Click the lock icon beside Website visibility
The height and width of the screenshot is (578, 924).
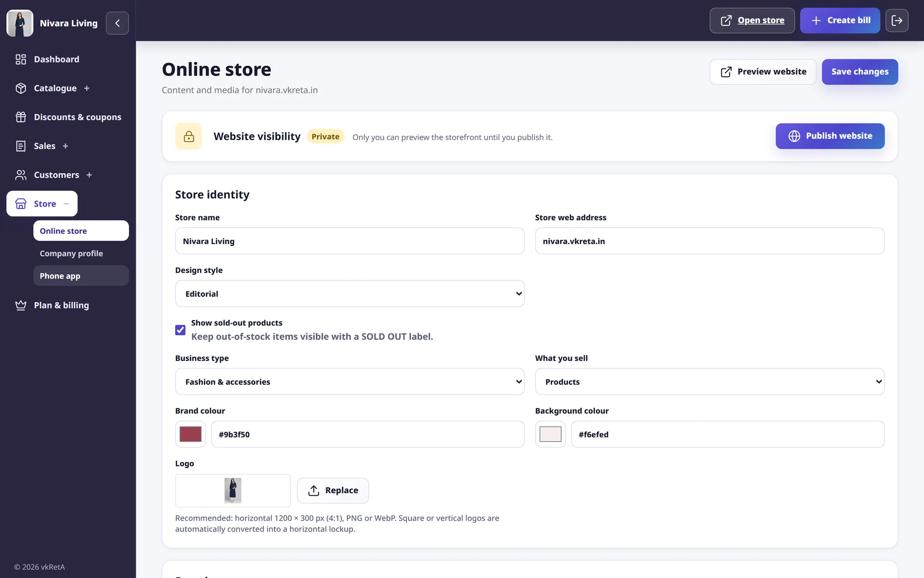[189, 136]
